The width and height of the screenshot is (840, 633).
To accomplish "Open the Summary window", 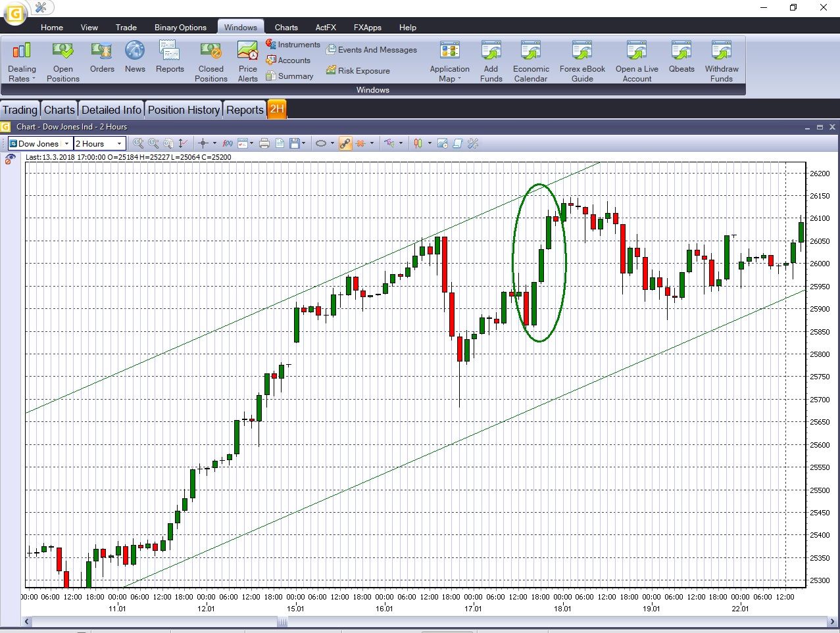I will tap(289, 76).
